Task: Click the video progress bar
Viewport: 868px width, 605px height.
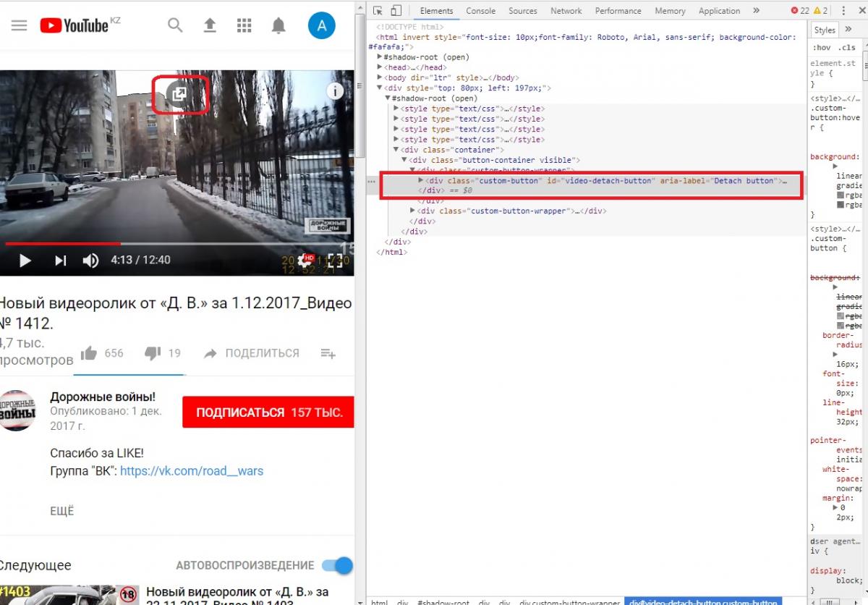Action: click(x=177, y=244)
